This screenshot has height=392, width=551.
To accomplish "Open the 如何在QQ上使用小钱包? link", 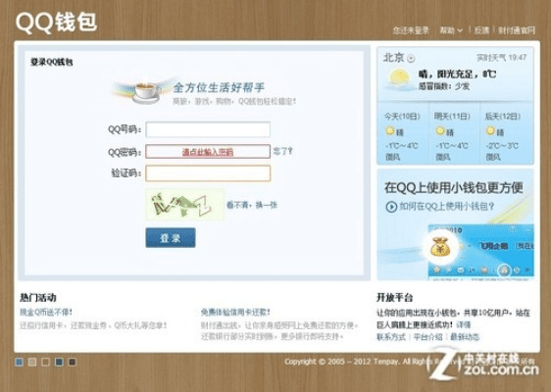I will (x=447, y=206).
